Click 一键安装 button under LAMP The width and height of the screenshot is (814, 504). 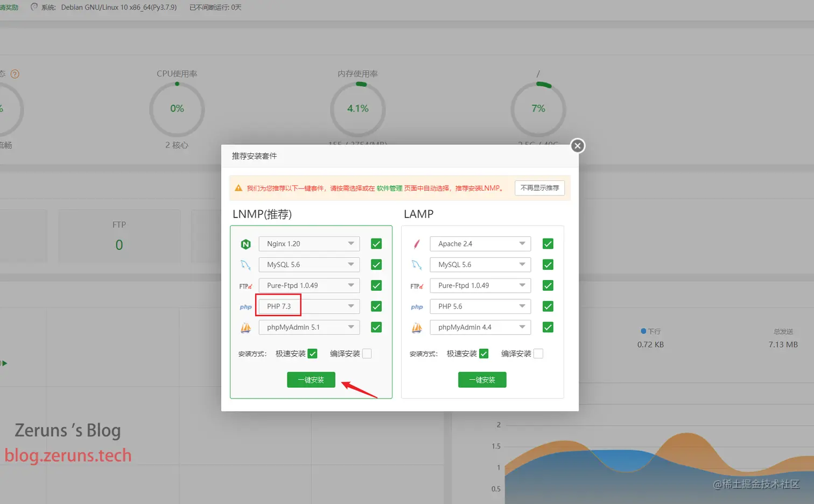(x=482, y=380)
